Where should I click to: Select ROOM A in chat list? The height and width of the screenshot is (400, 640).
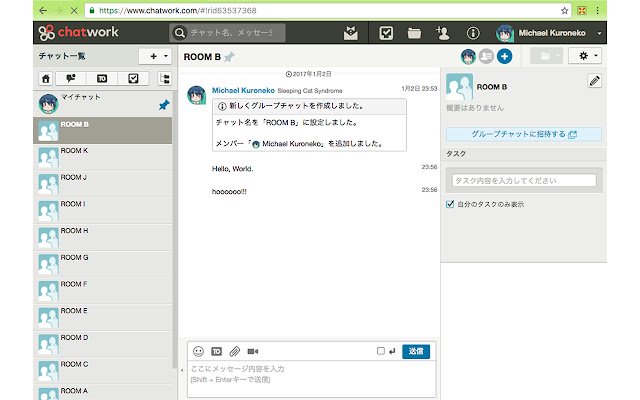tap(102, 393)
